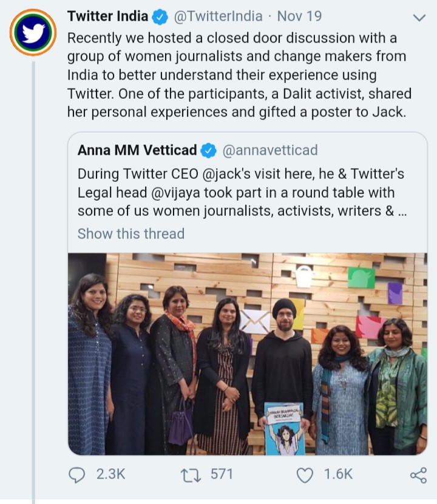The image size is (437, 504).
Task: Open the @annavetticad handle
Action: pyautogui.click(x=270, y=150)
